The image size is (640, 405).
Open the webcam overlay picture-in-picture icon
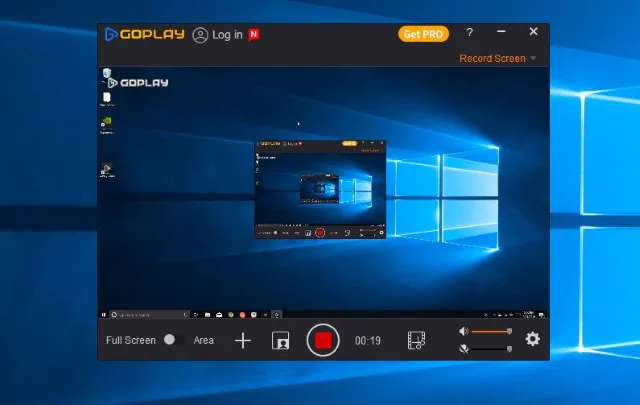click(x=280, y=340)
